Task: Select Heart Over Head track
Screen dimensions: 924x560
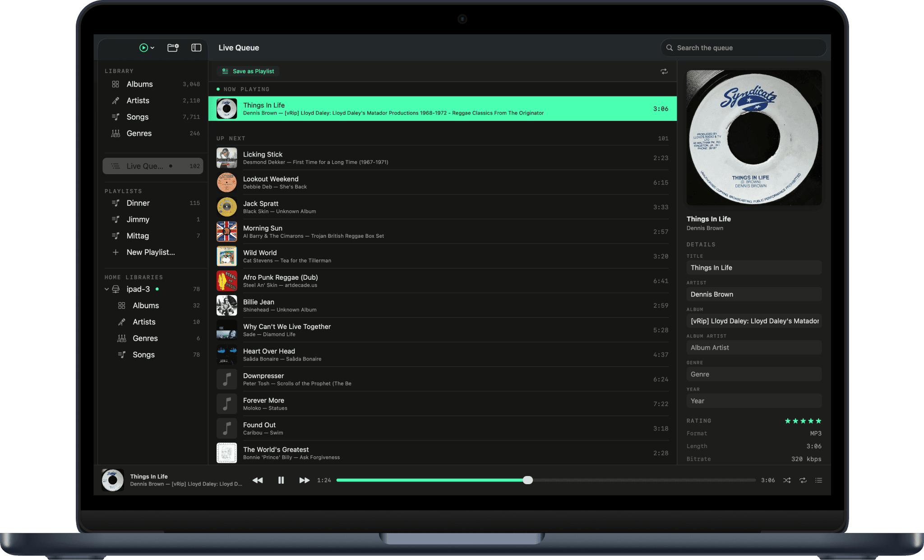Action: 443,355
